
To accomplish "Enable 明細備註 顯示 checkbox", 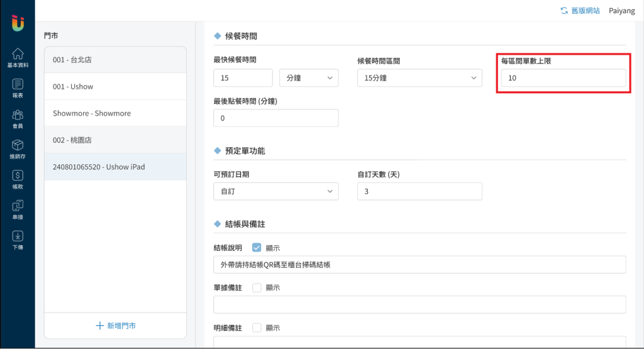I will 257,328.
